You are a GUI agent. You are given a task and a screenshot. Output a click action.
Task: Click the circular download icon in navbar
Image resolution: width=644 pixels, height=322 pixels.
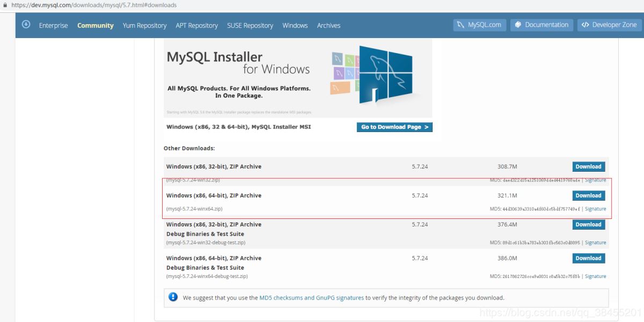(x=26, y=25)
